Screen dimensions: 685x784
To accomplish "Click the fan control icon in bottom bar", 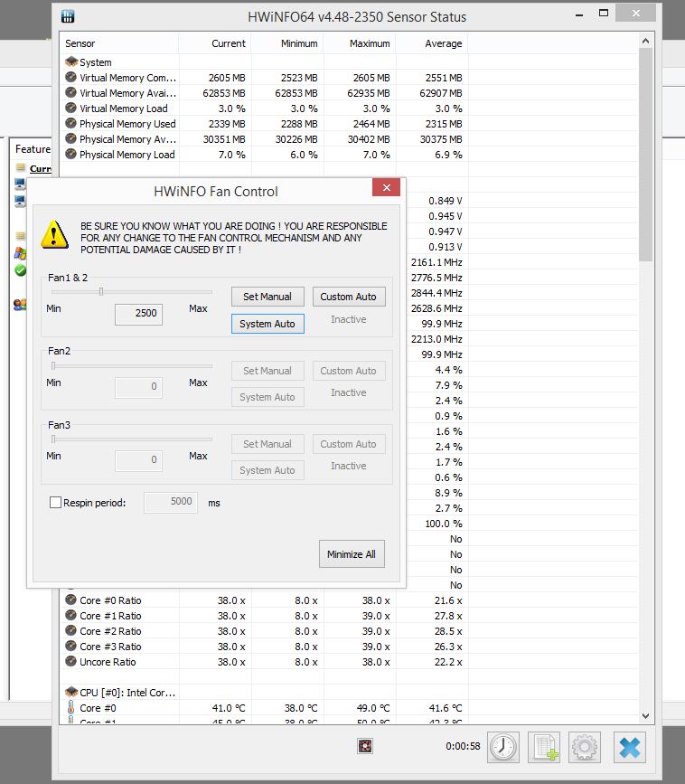I will (x=365, y=746).
